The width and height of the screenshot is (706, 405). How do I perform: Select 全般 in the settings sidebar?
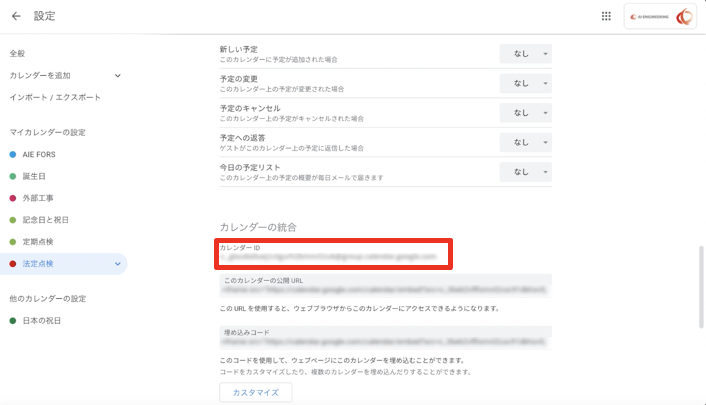(17, 53)
